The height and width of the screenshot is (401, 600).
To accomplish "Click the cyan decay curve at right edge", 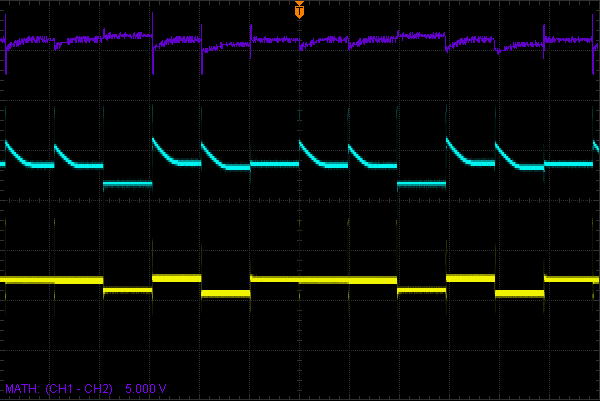I will pos(596,147).
